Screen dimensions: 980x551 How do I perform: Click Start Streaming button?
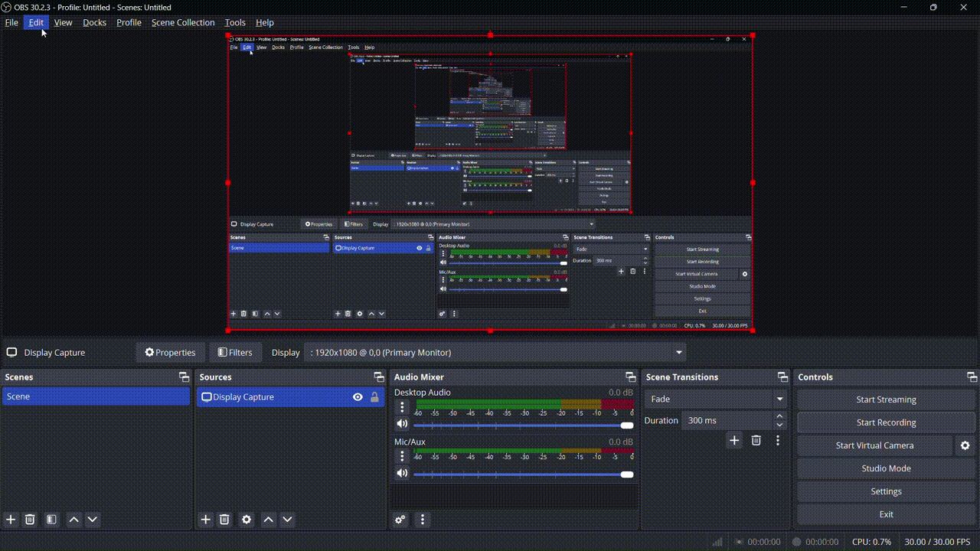pyautogui.click(x=886, y=399)
